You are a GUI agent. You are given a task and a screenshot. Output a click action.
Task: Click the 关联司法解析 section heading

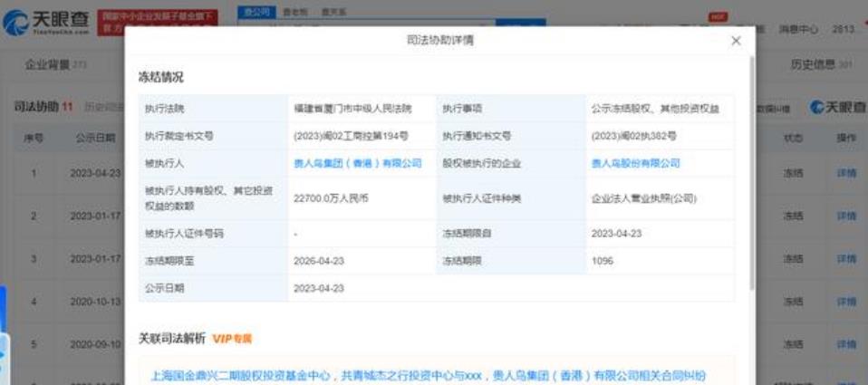click(171, 339)
